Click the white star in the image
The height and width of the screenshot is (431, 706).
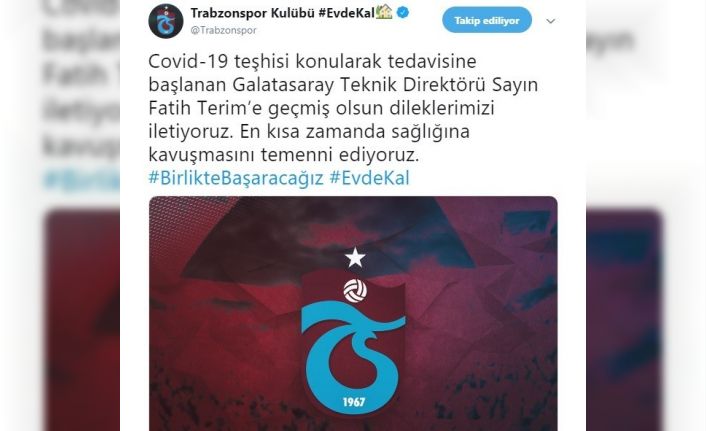coord(355,258)
